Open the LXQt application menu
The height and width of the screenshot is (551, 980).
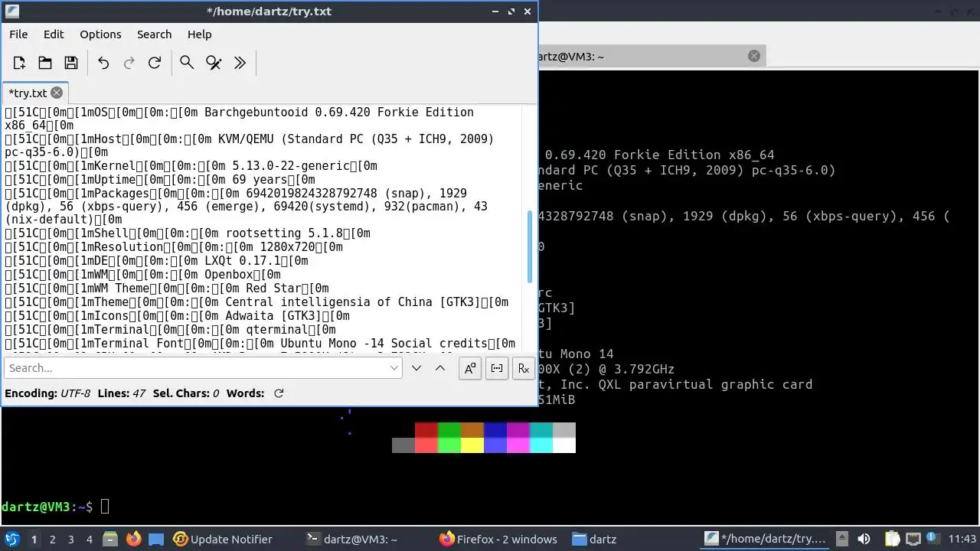(12, 539)
